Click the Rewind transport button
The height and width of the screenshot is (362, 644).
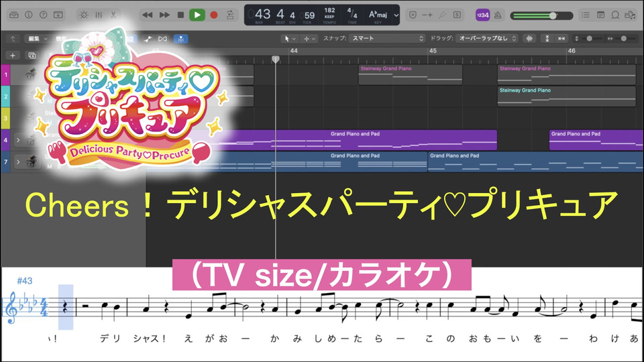(x=147, y=15)
